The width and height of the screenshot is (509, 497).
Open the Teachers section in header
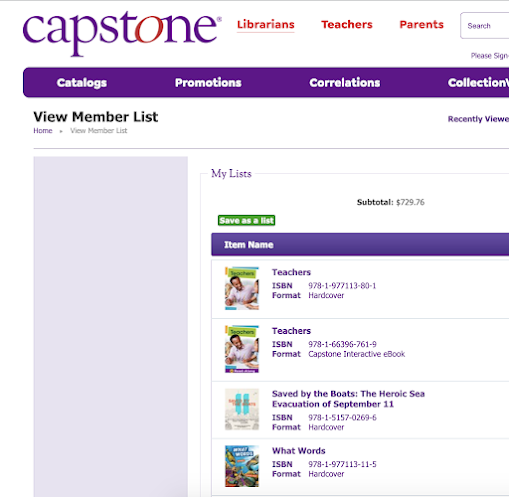click(x=347, y=24)
